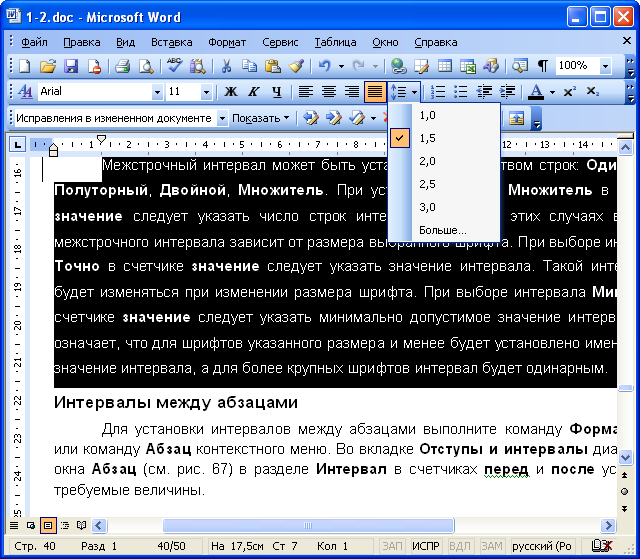This screenshot has height=559, width=640.
Task: Click the Показать button
Action: click(x=261, y=118)
